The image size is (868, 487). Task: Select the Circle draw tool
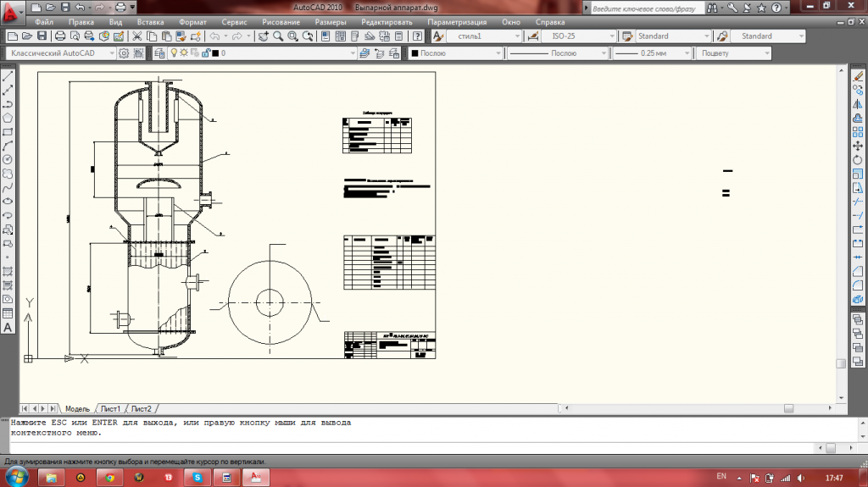(x=8, y=159)
